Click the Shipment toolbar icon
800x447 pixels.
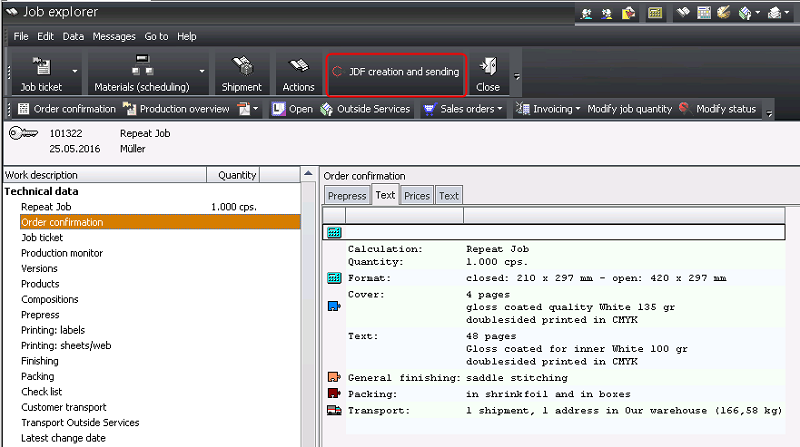[x=241, y=66]
